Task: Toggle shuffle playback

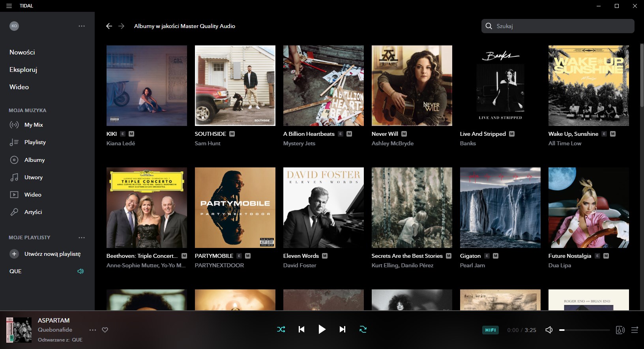Action: 281,329
